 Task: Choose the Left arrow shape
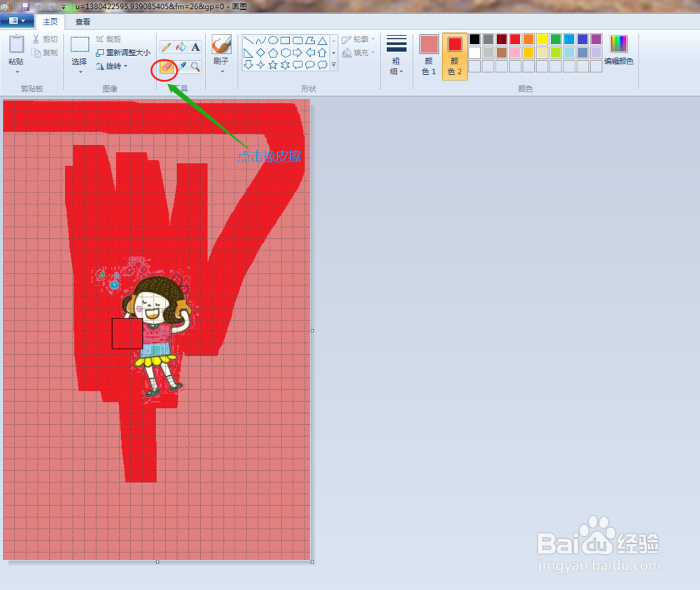pyautogui.click(x=310, y=52)
